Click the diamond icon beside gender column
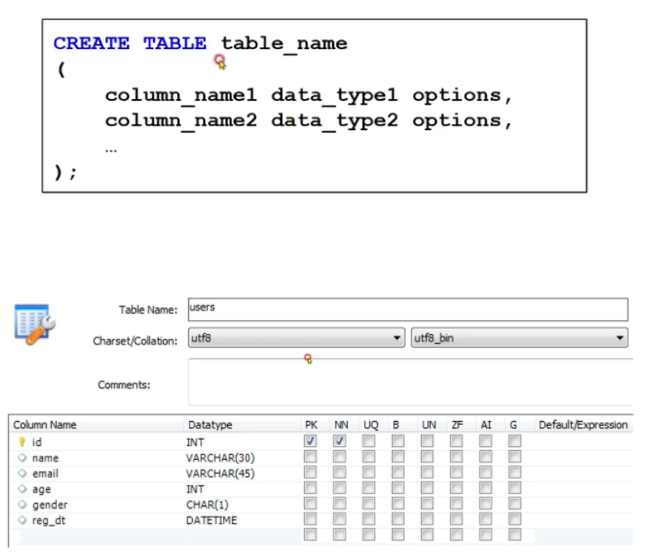655x557 pixels. (22, 504)
